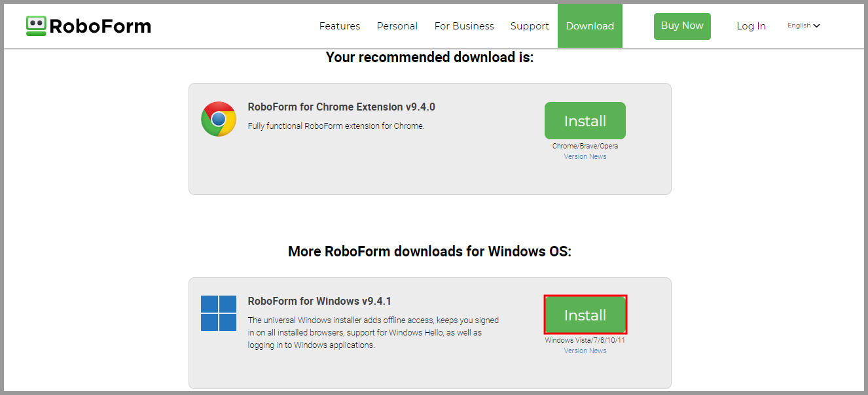
Task: Click the Chrome/Brave/Opera compatibility label
Action: tap(585, 145)
